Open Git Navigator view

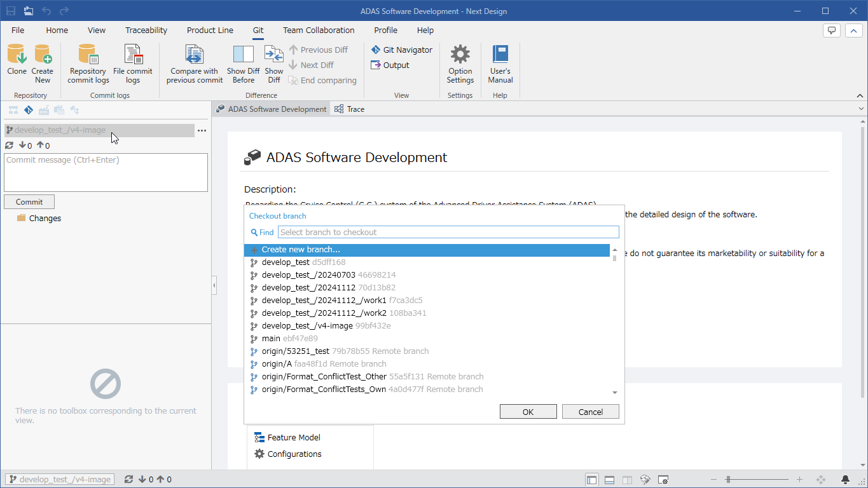(x=402, y=50)
